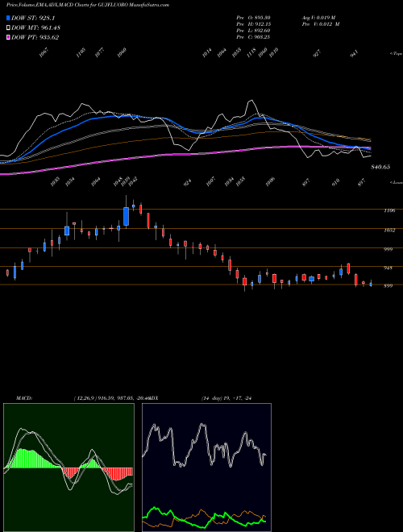Click the 899 price axis label
The image size is (403, 532).
[388, 286]
